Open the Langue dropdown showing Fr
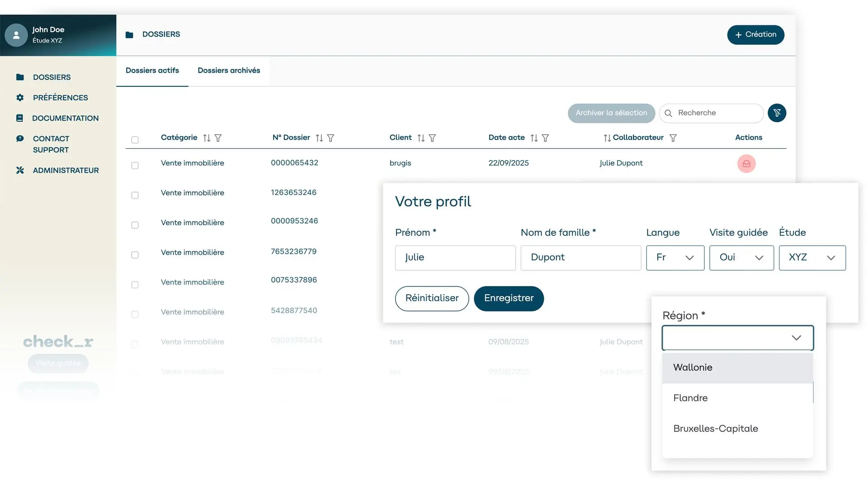Image resolution: width=868 pixels, height=481 pixels. (x=675, y=258)
